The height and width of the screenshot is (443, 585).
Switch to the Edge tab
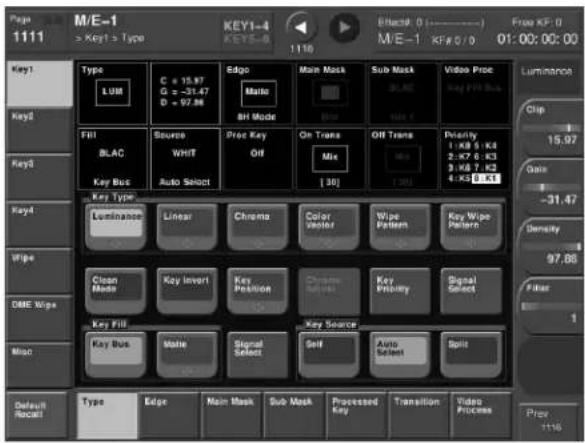(x=169, y=415)
